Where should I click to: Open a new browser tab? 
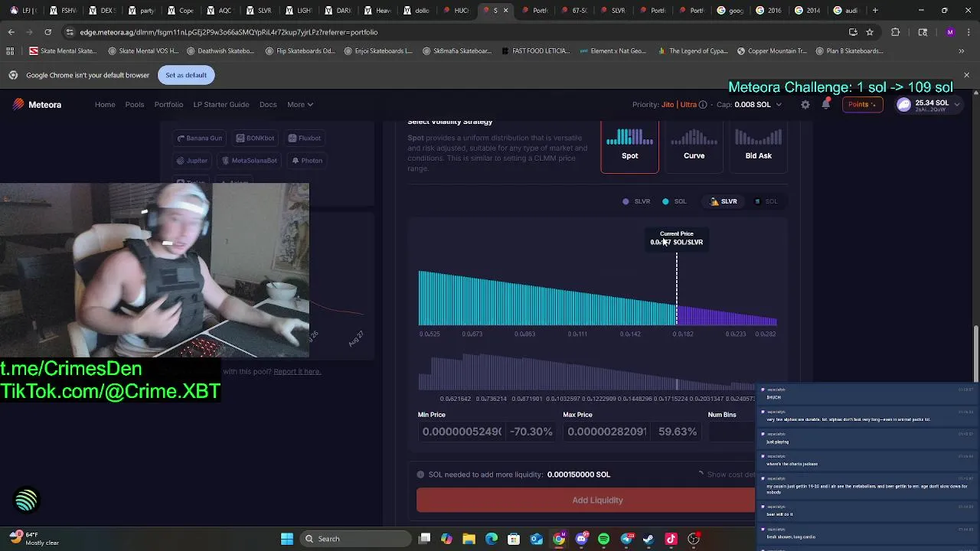tap(875, 11)
